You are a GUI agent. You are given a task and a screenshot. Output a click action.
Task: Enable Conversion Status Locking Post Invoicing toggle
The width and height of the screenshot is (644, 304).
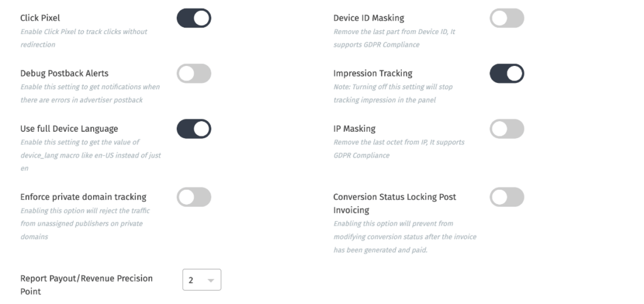pos(506,197)
